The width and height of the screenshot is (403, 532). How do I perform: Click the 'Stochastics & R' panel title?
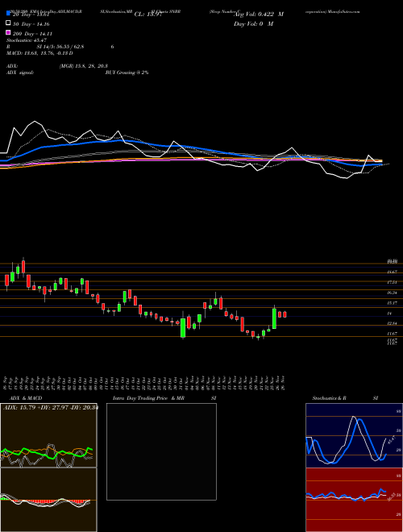coord(330,398)
